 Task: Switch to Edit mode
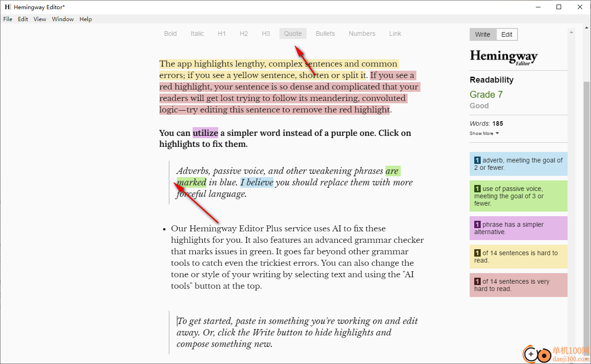(x=507, y=34)
